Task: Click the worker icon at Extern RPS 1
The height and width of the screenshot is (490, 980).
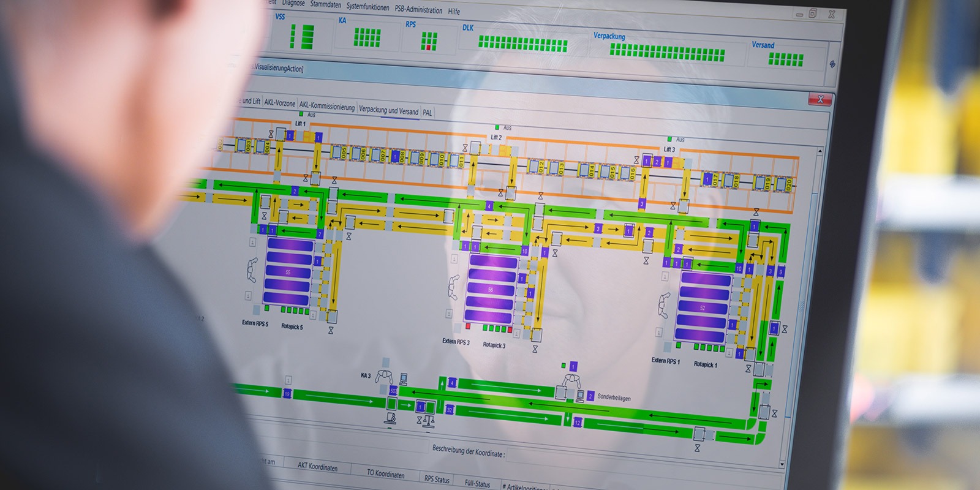Action: pyautogui.click(x=664, y=305)
